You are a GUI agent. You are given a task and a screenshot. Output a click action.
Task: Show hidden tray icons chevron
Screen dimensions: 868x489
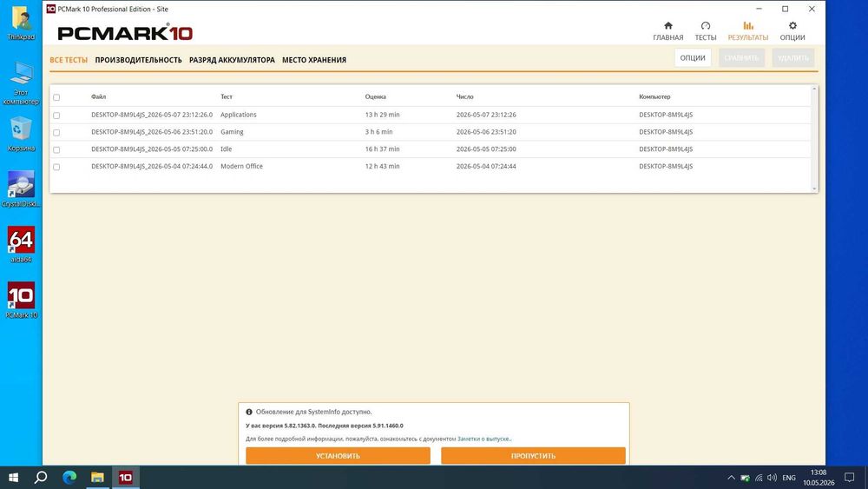(731, 478)
